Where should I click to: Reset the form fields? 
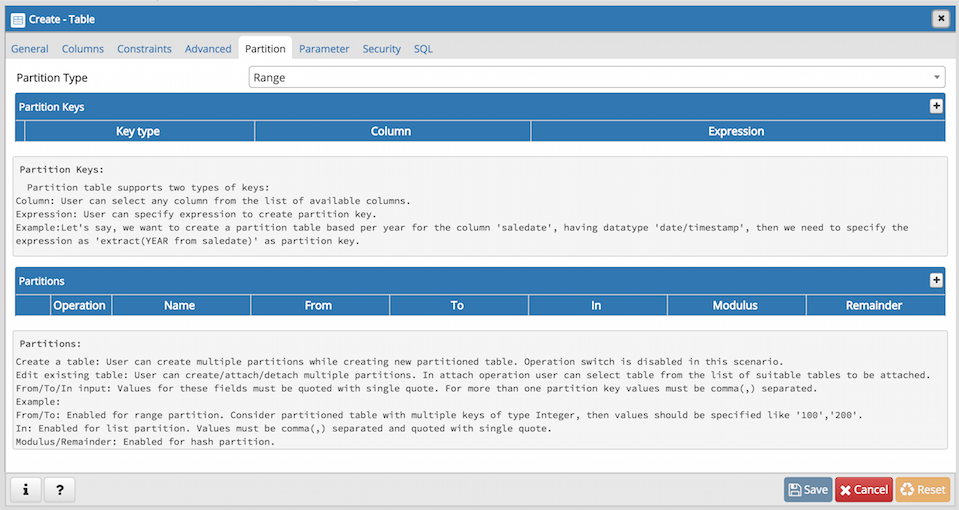click(x=923, y=490)
